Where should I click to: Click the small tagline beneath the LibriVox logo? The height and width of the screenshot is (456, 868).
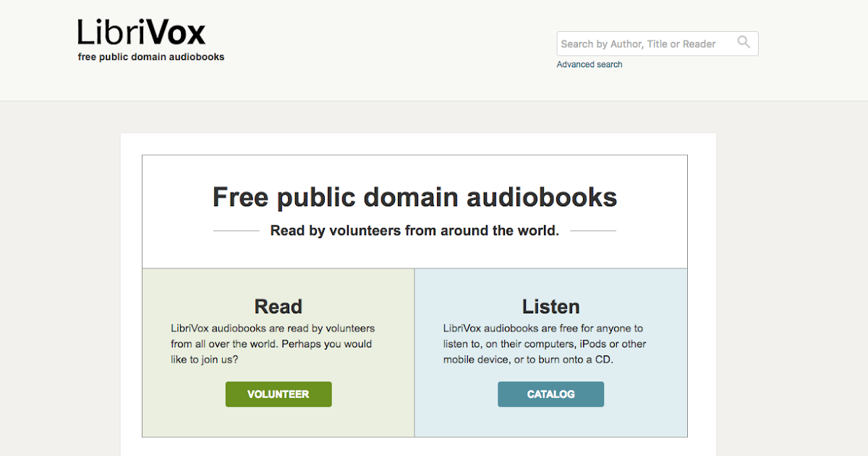151,57
